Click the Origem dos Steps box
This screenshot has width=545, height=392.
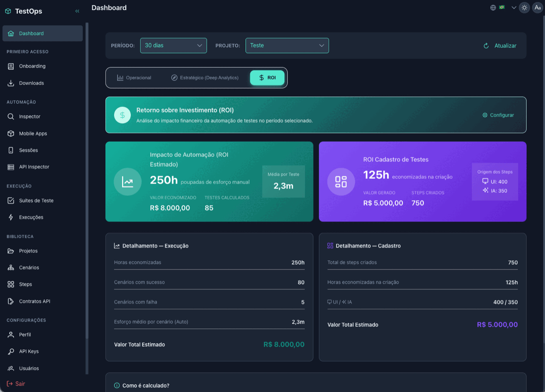495,181
